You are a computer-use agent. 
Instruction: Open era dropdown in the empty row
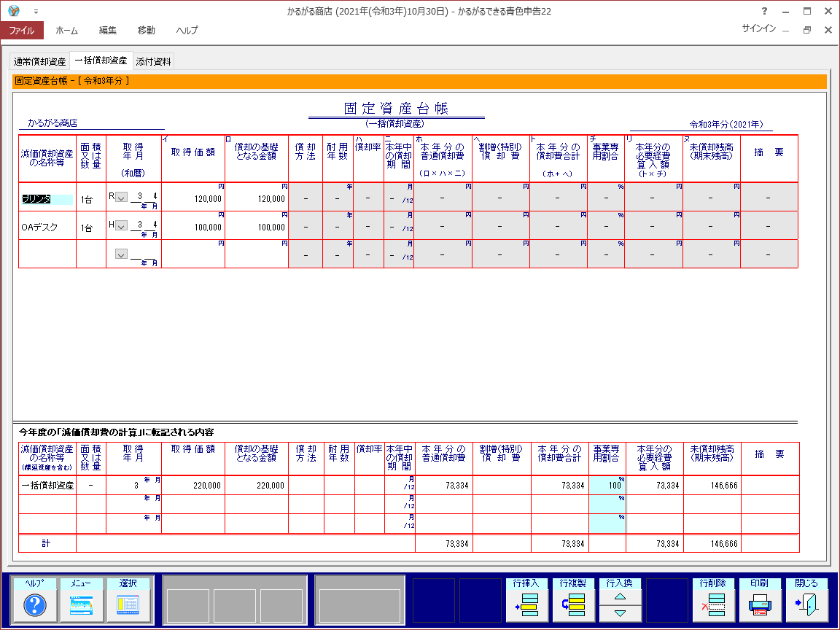click(122, 254)
